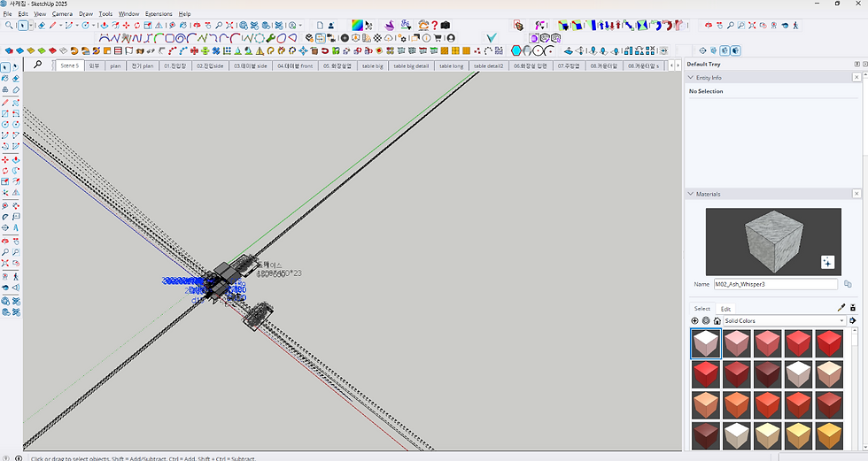Activate the Move tool in top toolbar

[126, 26]
